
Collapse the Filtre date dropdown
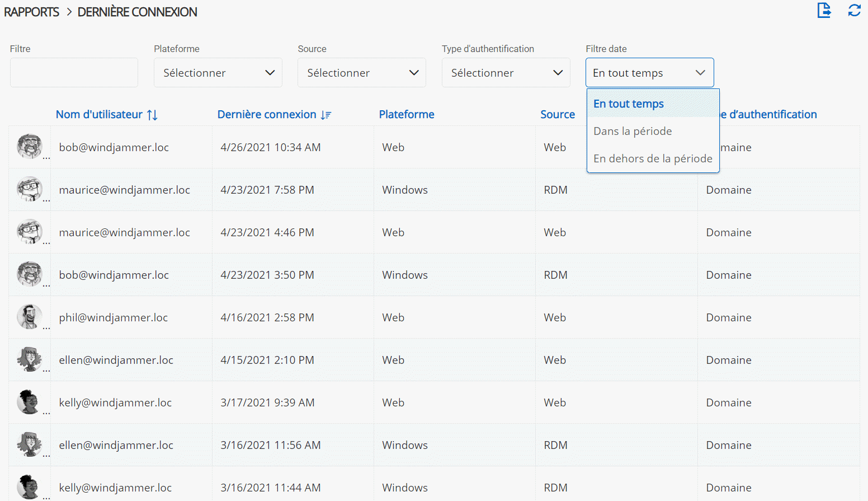point(649,73)
